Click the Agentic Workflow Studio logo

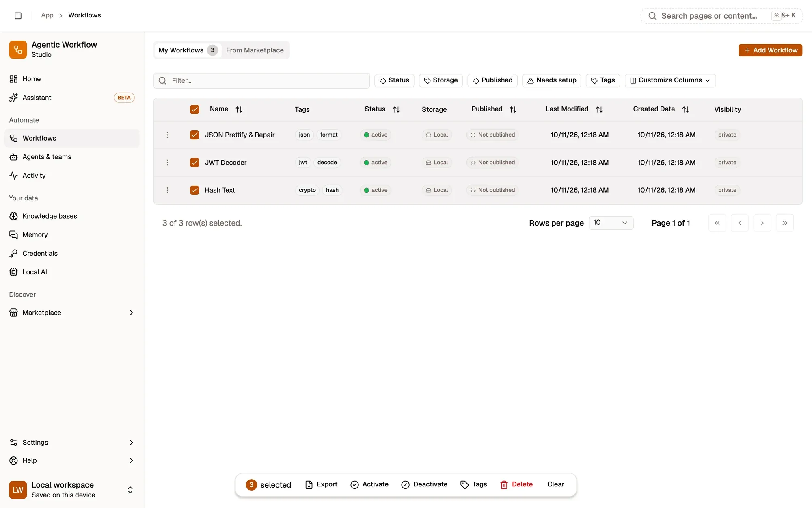tap(18, 50)
